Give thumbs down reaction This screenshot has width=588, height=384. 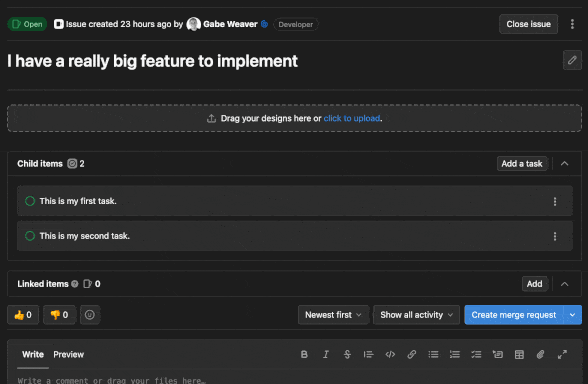point(59,315)
